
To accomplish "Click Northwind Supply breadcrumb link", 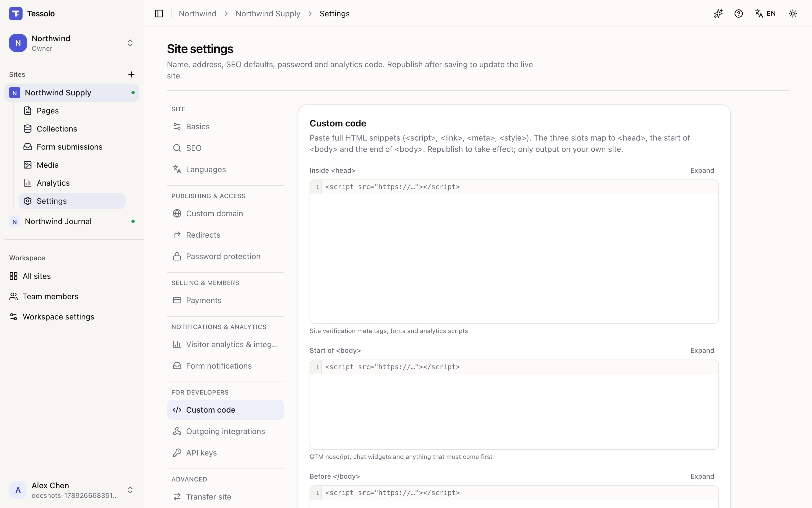I will pyautogui.click(x=268, y=14).
